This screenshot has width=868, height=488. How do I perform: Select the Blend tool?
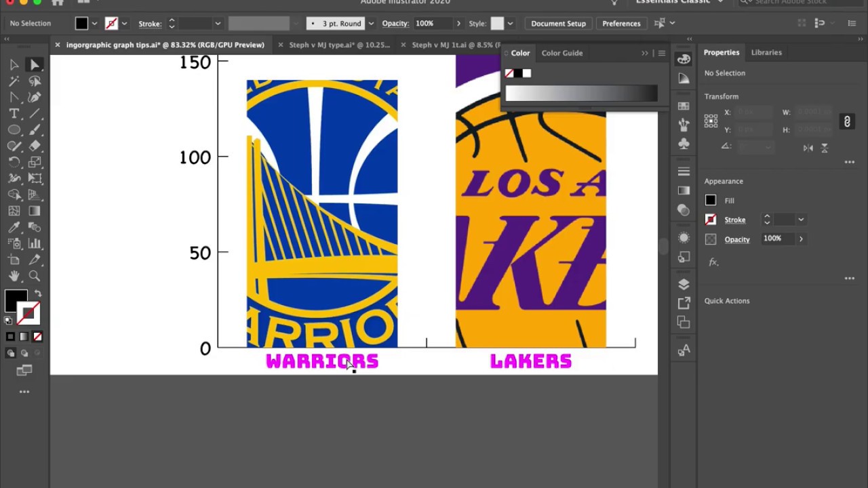click(x=35, y=227)
